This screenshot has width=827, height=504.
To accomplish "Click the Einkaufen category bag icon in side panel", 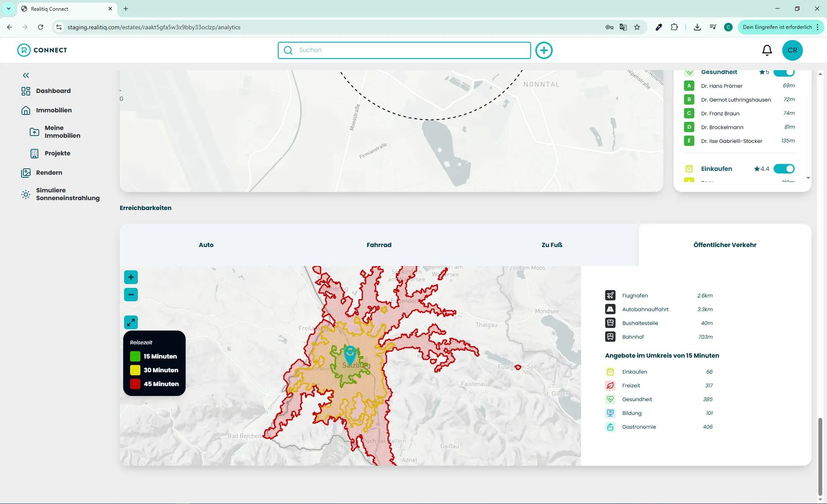I will click(689, 169).
